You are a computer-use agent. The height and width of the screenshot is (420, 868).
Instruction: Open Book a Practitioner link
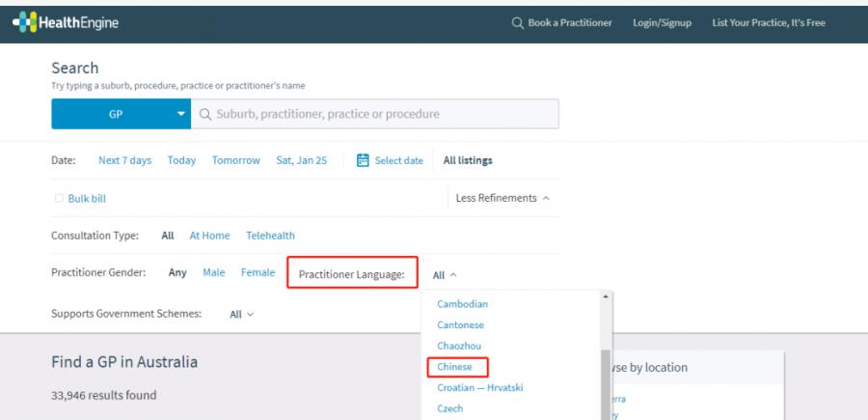point(570,23)
